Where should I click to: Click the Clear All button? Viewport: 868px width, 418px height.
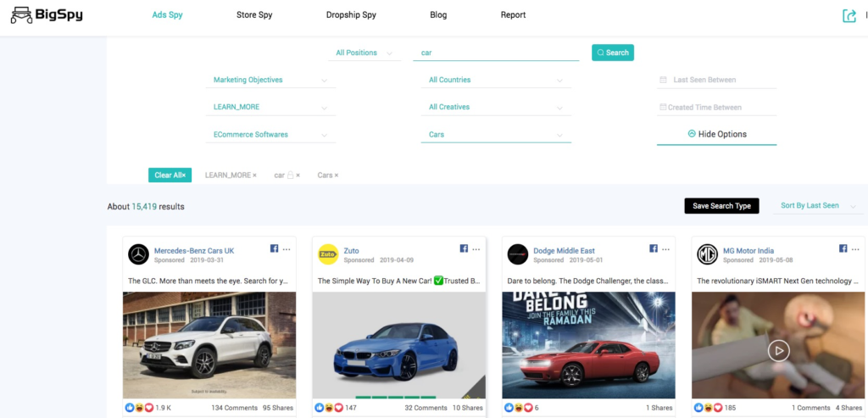coord(170,175)
